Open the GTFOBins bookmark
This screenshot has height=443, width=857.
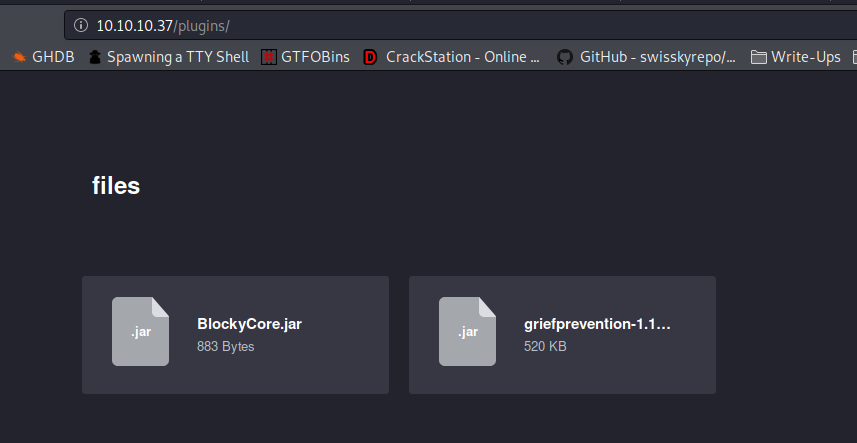tap(306, 57)
